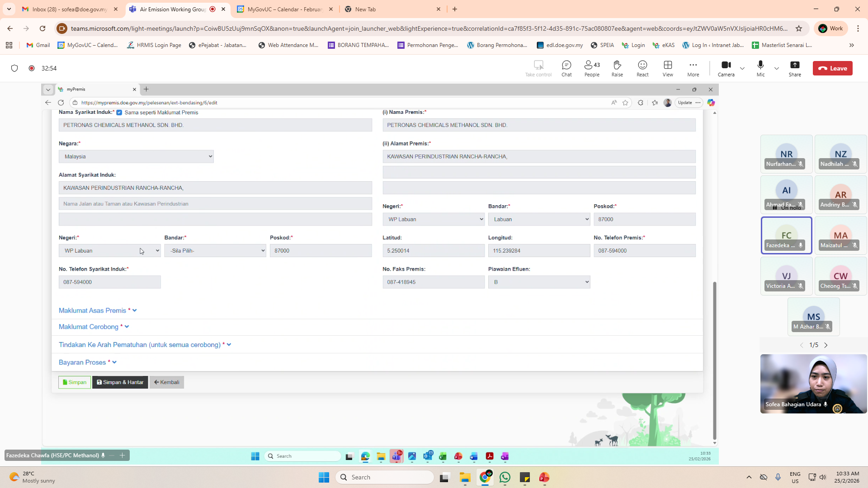
Task: Expand camera device options arrow
Action: pos(742,68)
